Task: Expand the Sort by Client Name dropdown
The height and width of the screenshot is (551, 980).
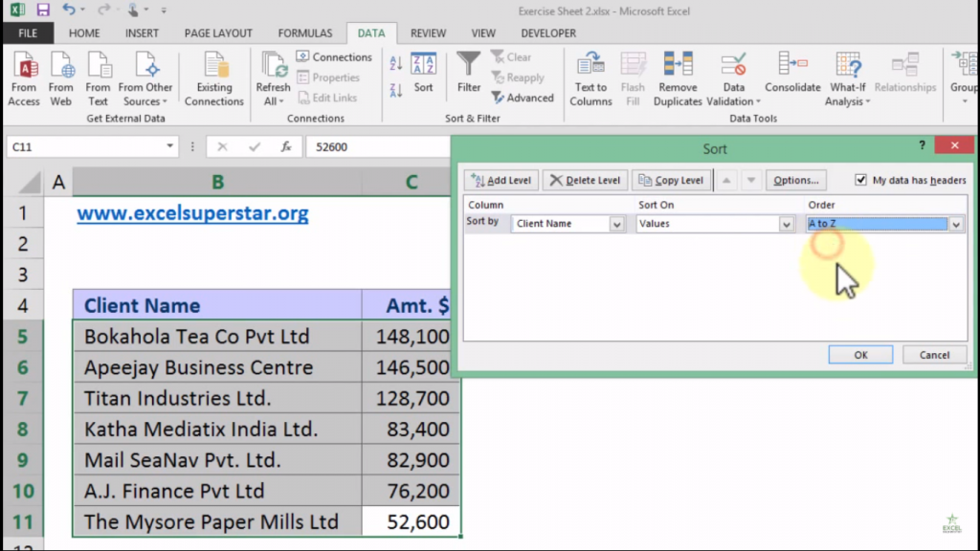Action: click(x=616, y=224)
